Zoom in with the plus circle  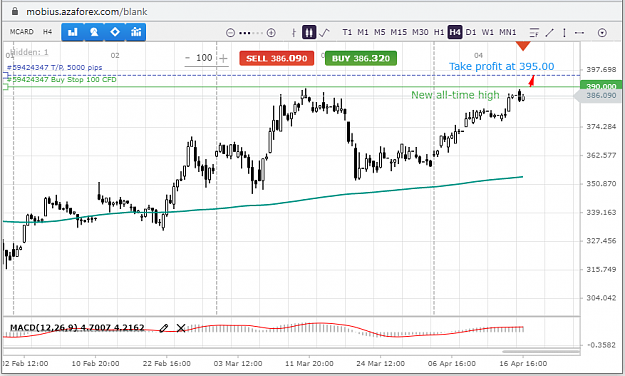tap(271, 33)
